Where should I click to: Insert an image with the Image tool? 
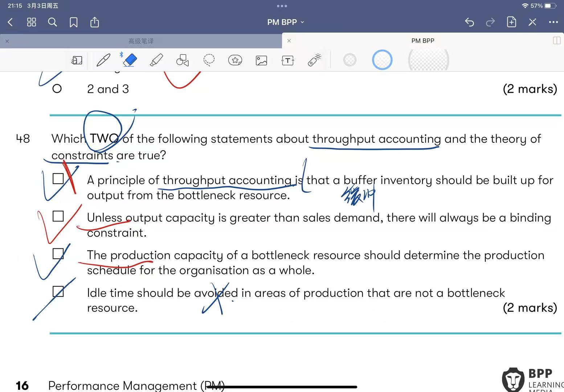coord(261,60)
